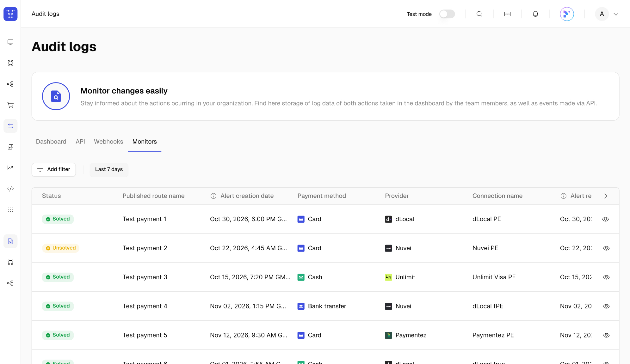
Task: Switch to the Dashboard tab
Action: coord(51,142)
